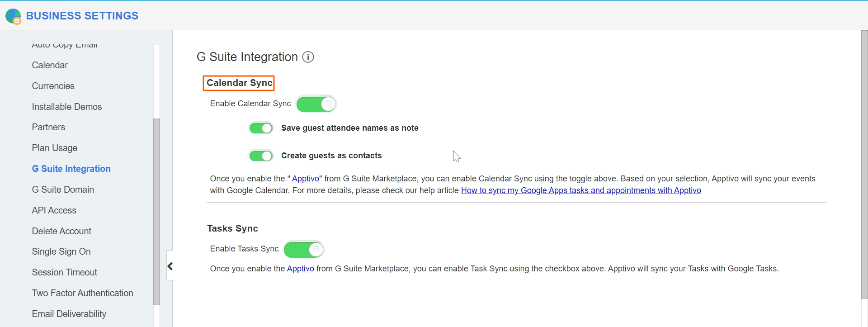Select Installable Demos in sidebar
The width and height of the screenshot is (868, 327).
click(x=67, y=107)
